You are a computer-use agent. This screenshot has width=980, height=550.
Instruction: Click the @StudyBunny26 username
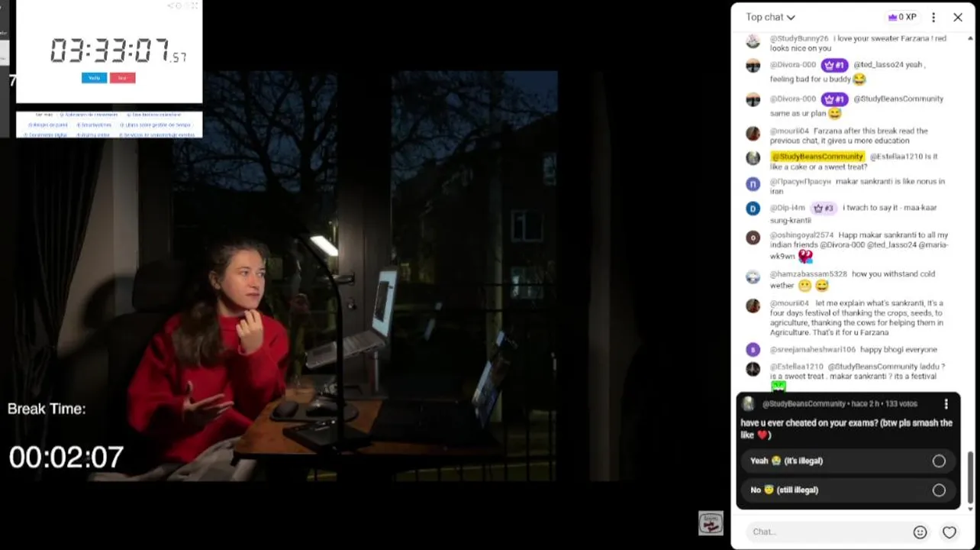pyautogui.click(x=799, y=38)
